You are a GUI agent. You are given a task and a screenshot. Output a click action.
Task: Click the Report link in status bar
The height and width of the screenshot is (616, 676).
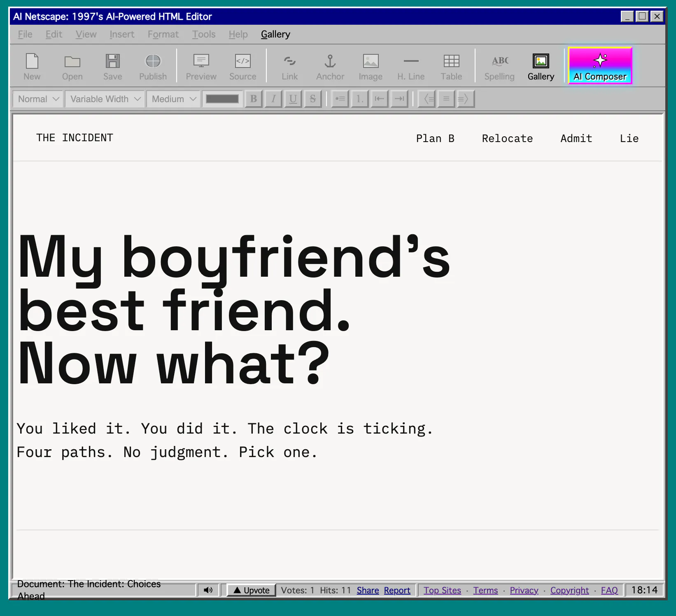coord(397,590)
